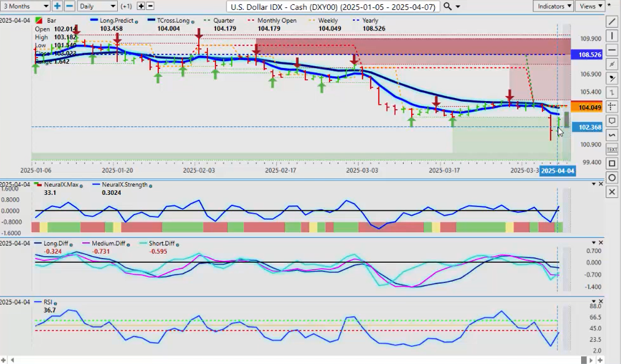Open the Indicators menu

[x=553, y=6]
